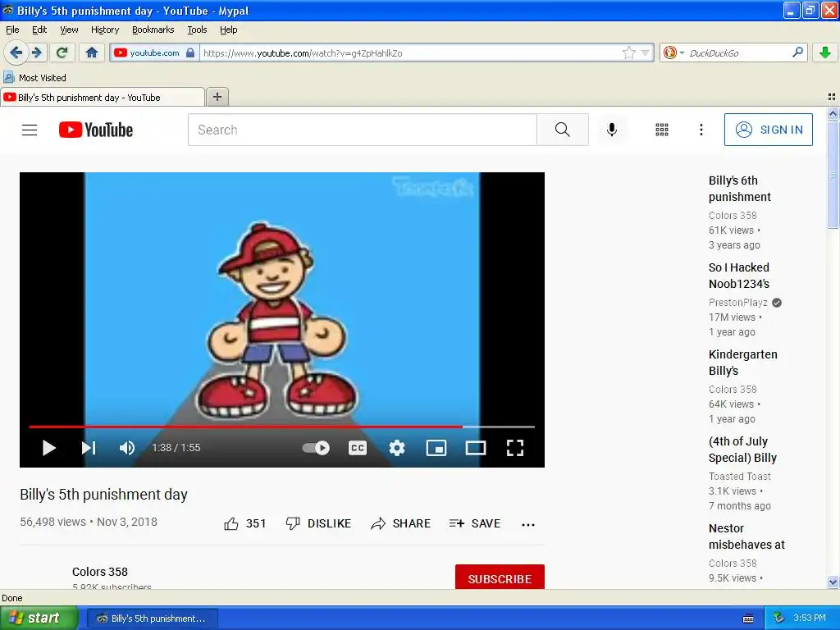
Task: Open YouTube settings three-dot menu
Action: [x=701, y=130]
